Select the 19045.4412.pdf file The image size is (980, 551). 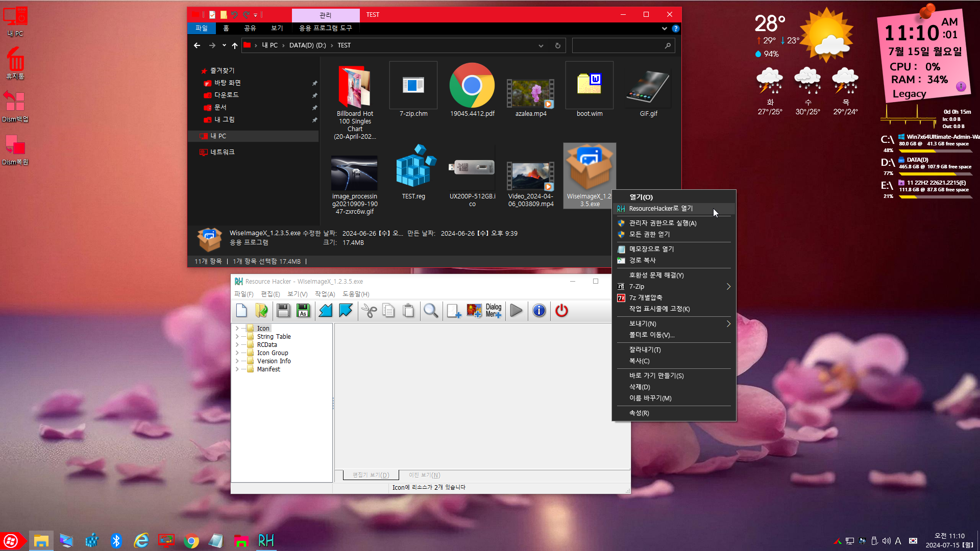(x=472, y=90)
